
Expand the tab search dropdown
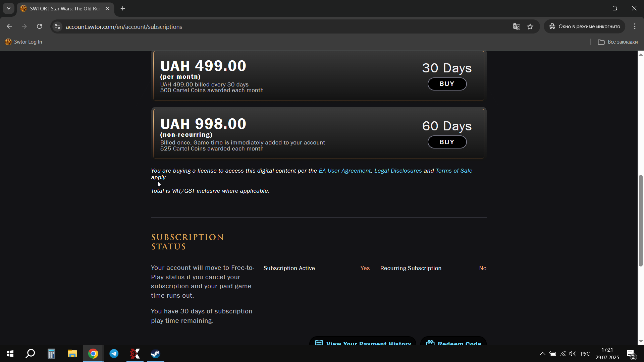pos(9,8)
